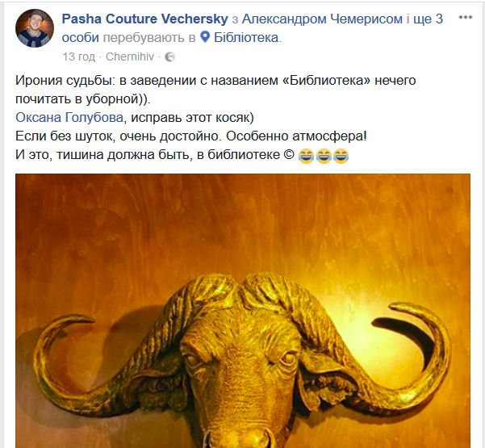Open tagged Оксана Голубова profile
The height and width of the screenshot is (448, 485).
click(x=69, y=118)
